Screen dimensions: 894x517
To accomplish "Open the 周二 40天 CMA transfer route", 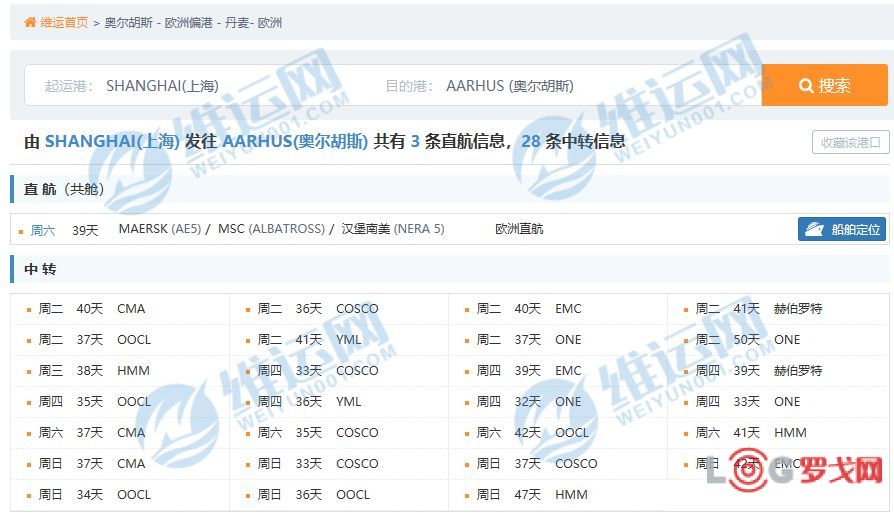I will pyautogui.click(x=91, y=309).
